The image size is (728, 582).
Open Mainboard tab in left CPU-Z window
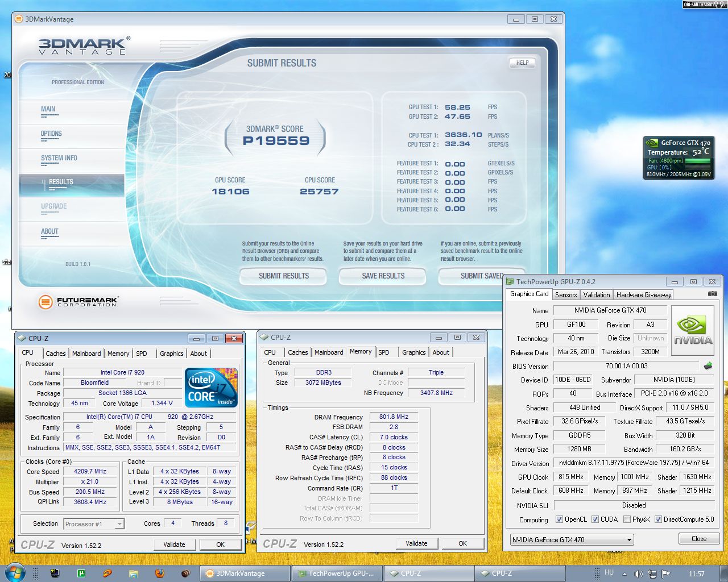click(86, 354)
